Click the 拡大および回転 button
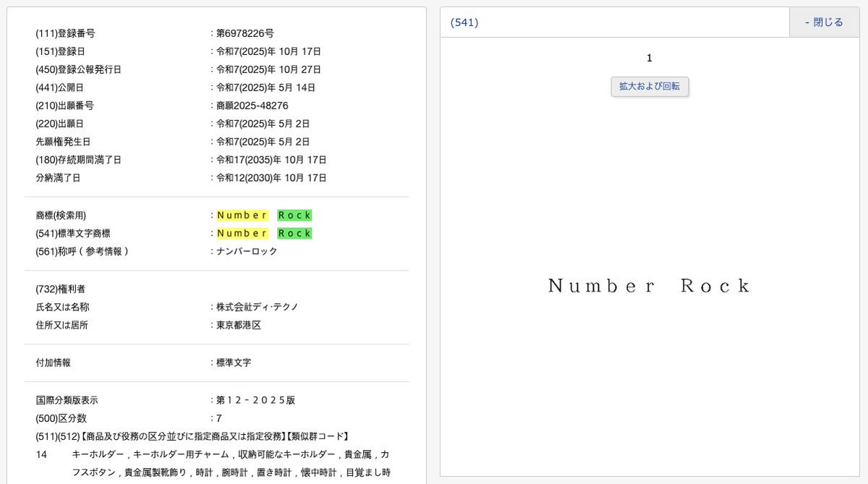Image resolution: width=868 pixels, height=484 pixels. pos(650,86)
